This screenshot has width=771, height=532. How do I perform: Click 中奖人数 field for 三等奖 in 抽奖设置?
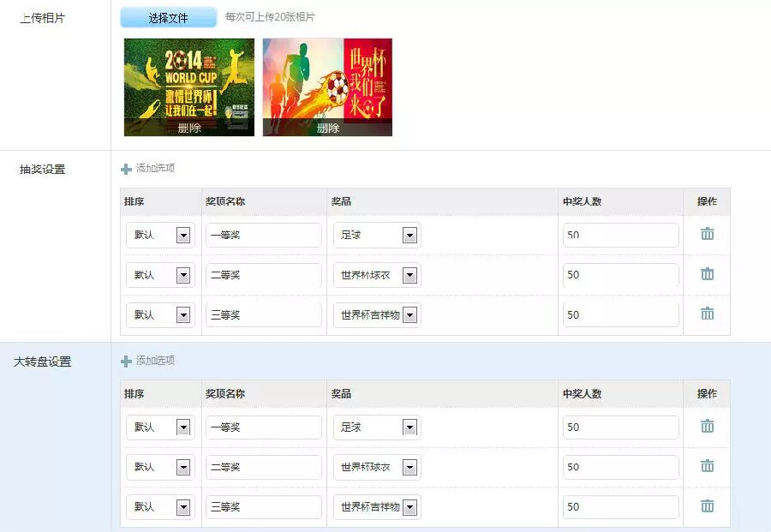pyautogui.click(x=620, y=314)
